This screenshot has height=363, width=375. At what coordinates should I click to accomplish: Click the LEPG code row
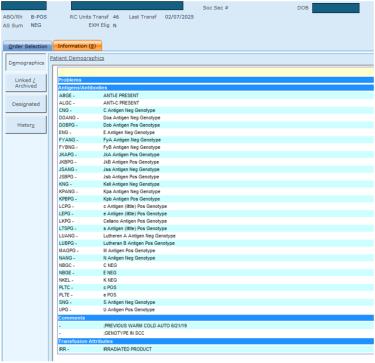click(216, 214)
